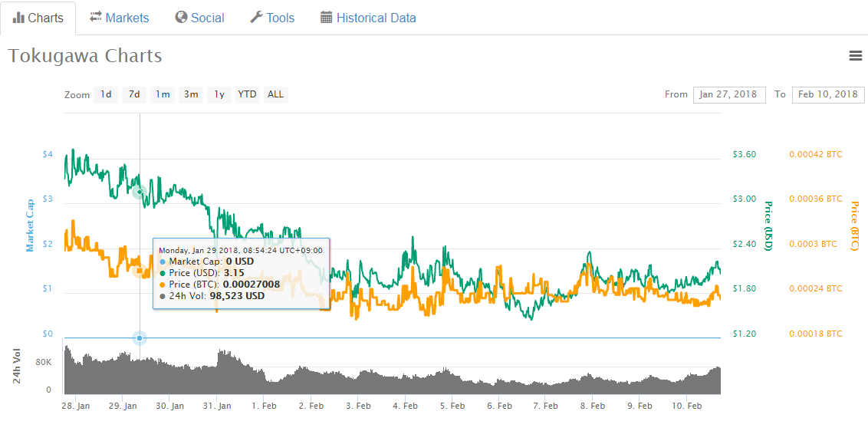Open the chart hamburger menu icon
Screen dimensions: 868x431
pos(855,55)
